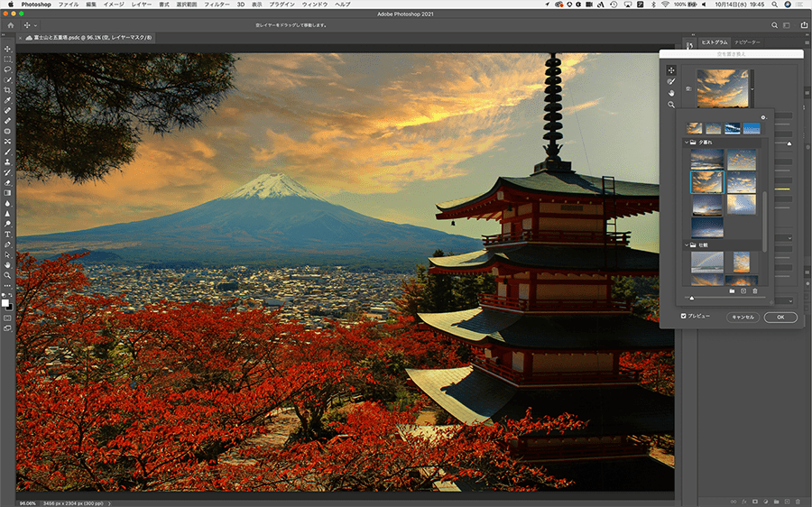
Task: Open the レイヤー menu
Action: [x=142, y=5]
